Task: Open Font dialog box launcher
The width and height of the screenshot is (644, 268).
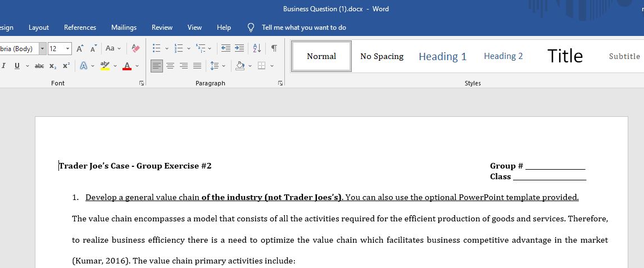Action: click(x=142, y=83)
